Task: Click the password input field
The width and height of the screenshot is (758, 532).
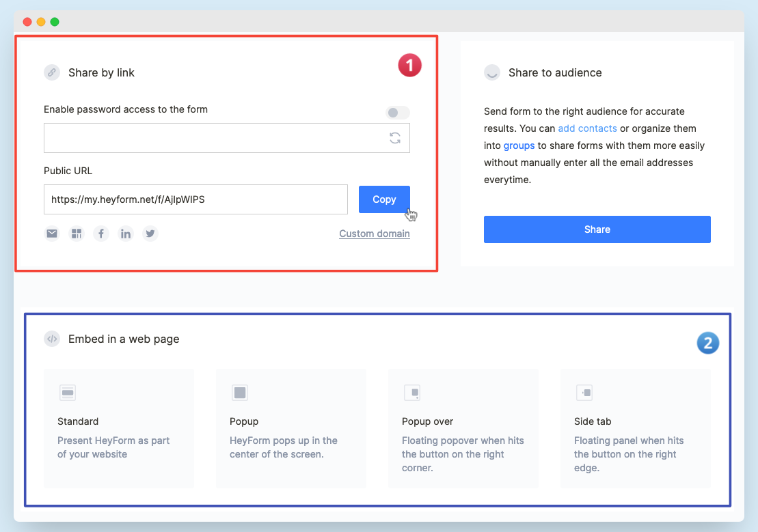Action: 212,138
